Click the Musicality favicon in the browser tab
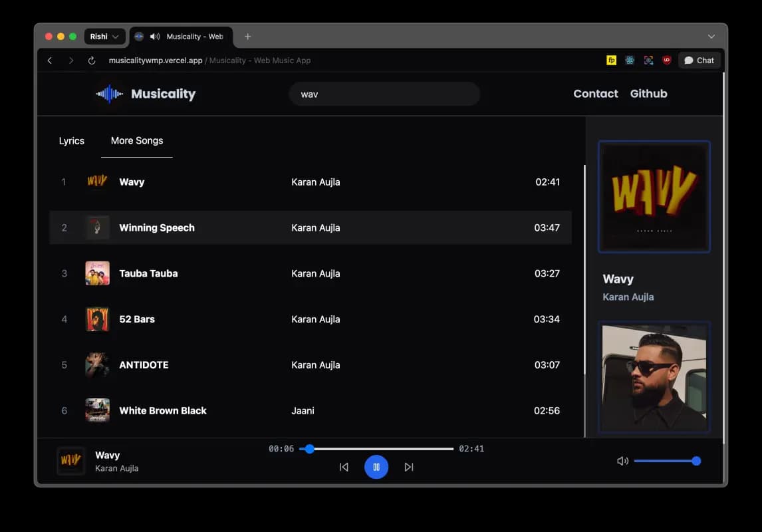The height and width of the screenshot is (532, 762). 139,37
